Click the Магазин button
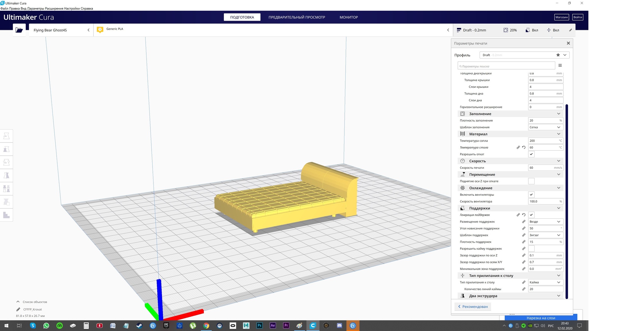The height and width of the screenshot is (331, 644). coord(561,17)
